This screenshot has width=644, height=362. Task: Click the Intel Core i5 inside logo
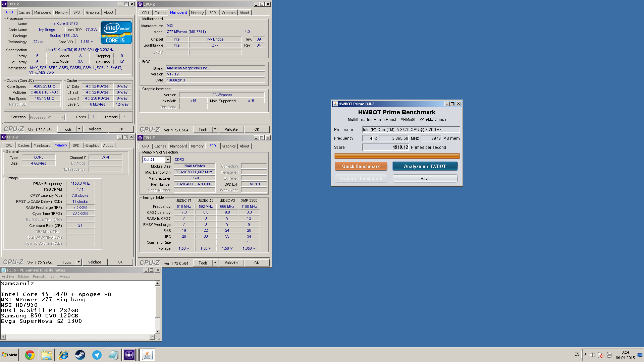tap(116, 33)
